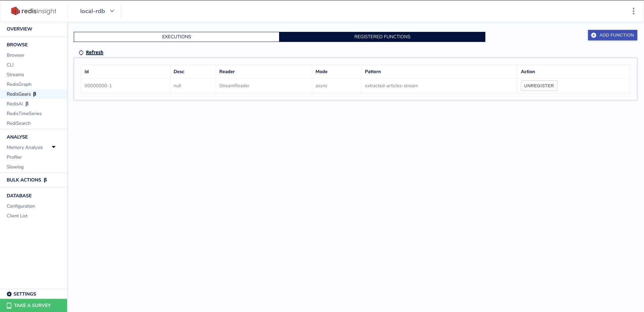Click the refresh circular arrow icon
Screen dimensions: 644x312
click(81, 53)
